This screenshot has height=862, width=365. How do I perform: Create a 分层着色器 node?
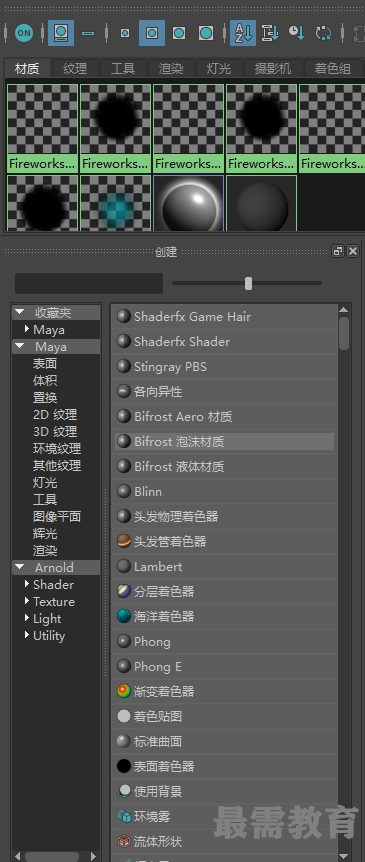pos(225,592)
